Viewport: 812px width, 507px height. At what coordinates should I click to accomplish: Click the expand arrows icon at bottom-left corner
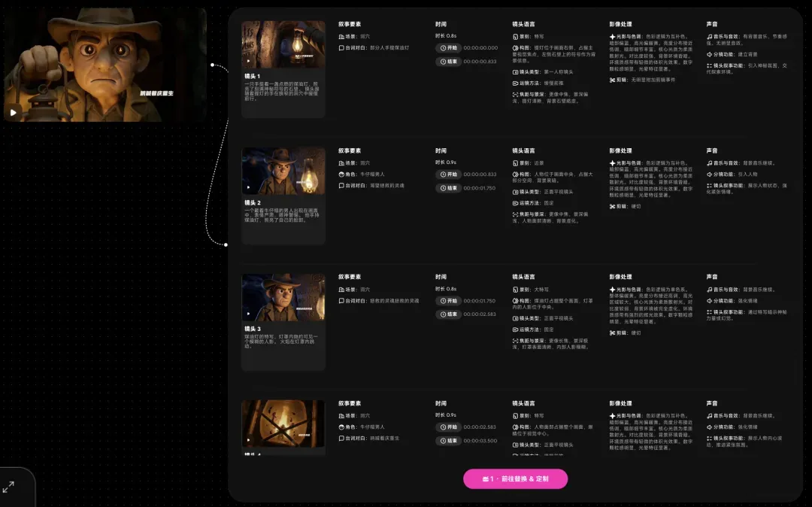click(8, 487)
